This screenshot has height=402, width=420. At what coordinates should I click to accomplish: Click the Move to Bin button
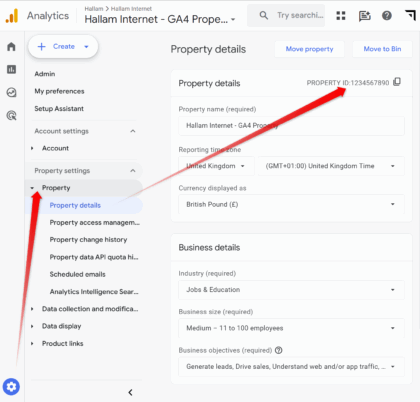tap(382, 49)
